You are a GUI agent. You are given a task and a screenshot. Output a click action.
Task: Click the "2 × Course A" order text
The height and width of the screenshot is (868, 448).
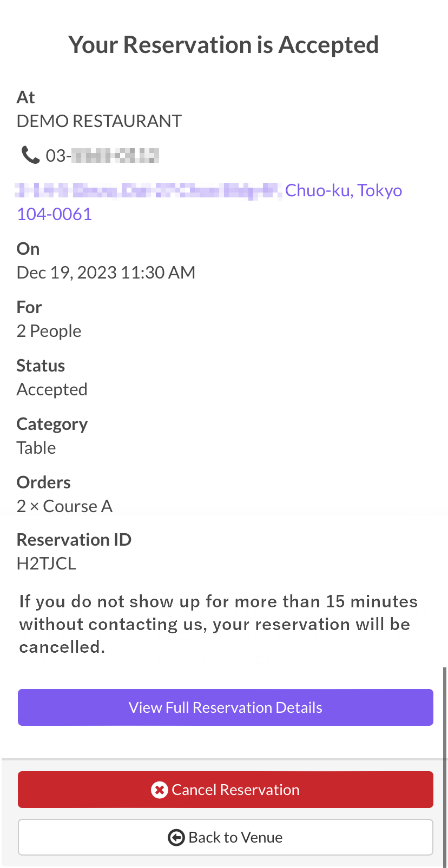[64, 506]
